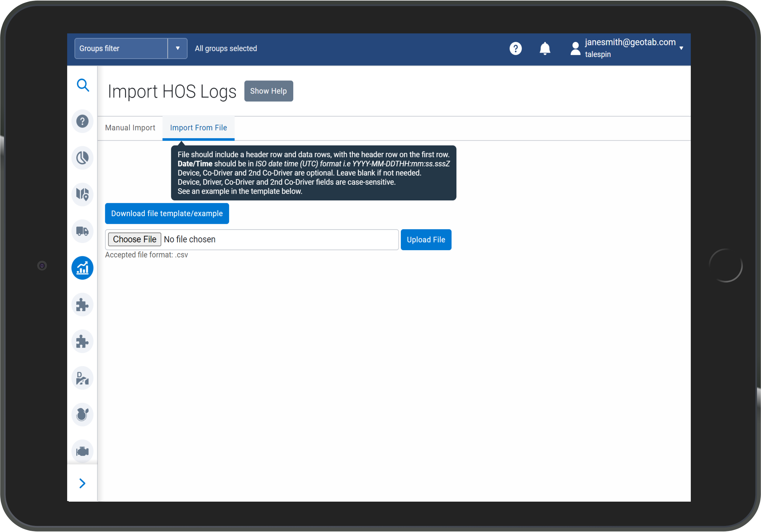Open the road with letter D sidebar icon

(83, 378)
